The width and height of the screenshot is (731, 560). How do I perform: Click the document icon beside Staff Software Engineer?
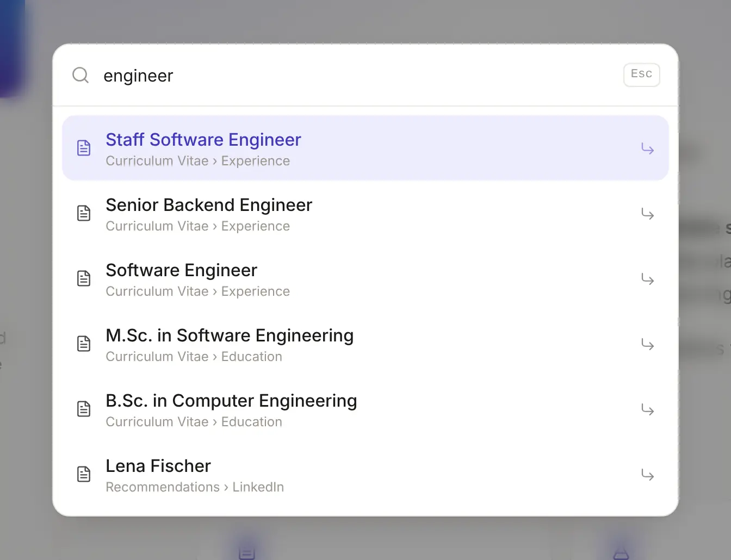pyautogui.click(x=84, y=148)
